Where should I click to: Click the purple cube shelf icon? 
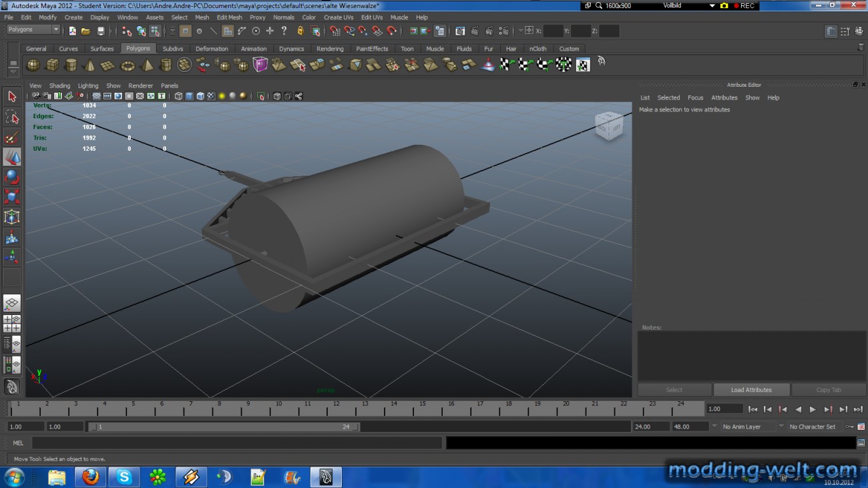tap(260, 65)
